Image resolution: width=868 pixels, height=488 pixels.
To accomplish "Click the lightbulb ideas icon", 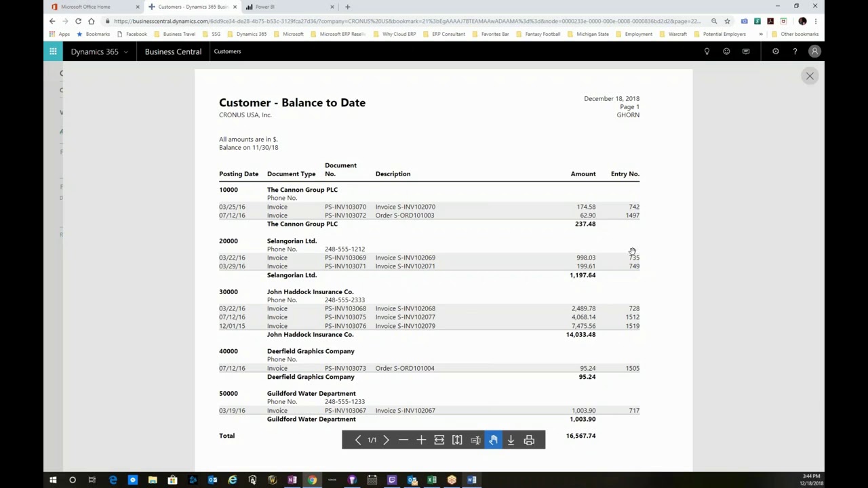I will pos(707,52).
